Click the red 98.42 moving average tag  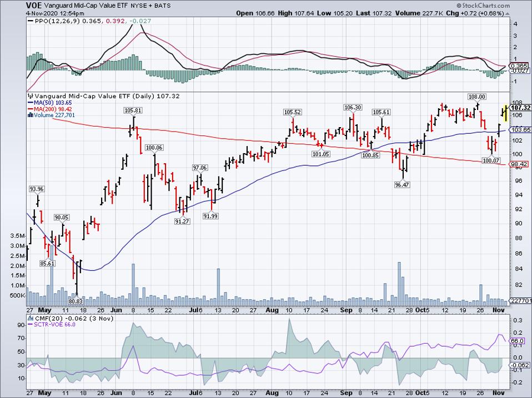point(520,165)
